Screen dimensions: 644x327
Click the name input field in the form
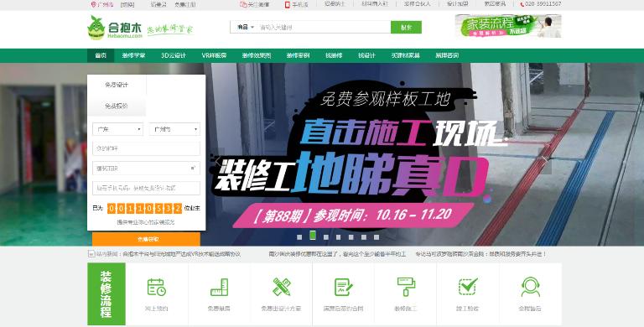(146, 148)
